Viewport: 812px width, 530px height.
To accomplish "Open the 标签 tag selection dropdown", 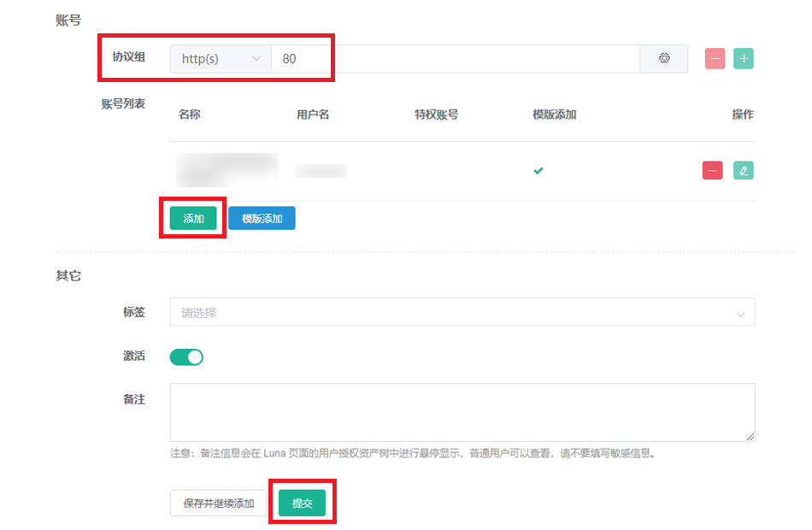I will point(462,312).
